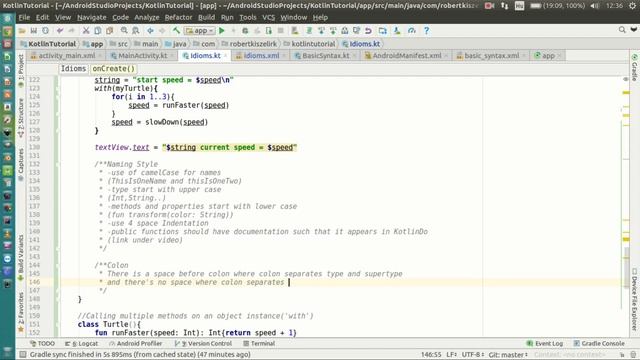Click the Layout Inspector gauge icon
This screenshot has width=640, height=360.
point(411,31)
